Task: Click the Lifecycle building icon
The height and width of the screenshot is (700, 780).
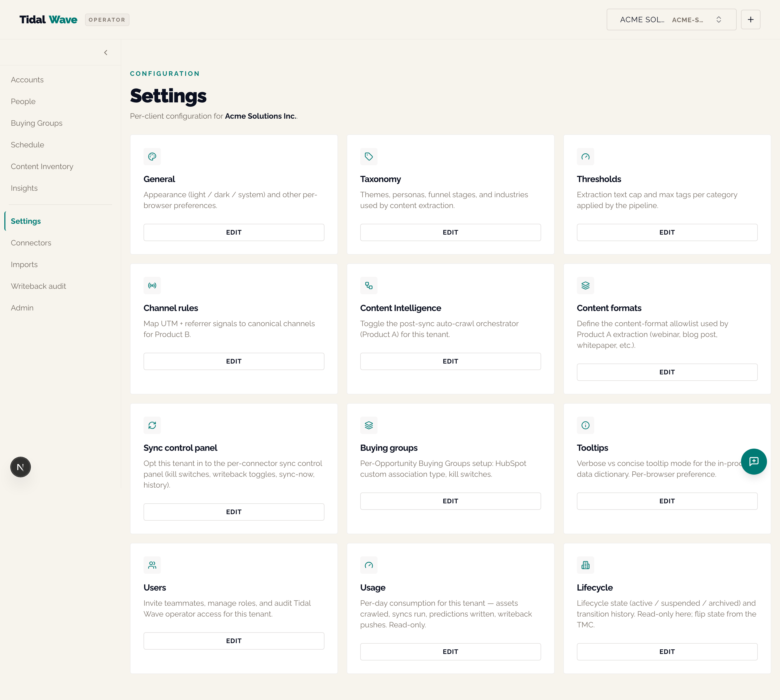Action: (586, 565)
